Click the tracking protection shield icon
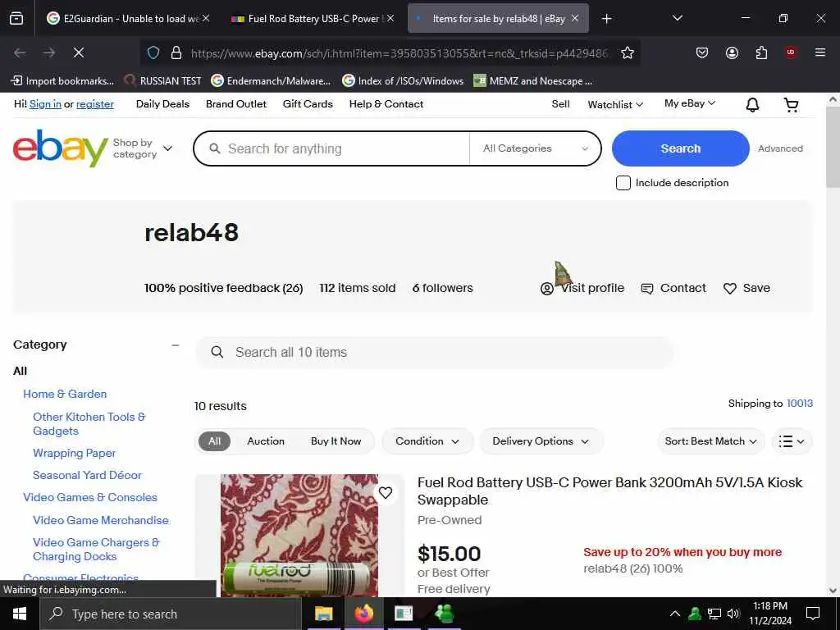Viewport: 840px width, 630px height. point(153,52)
